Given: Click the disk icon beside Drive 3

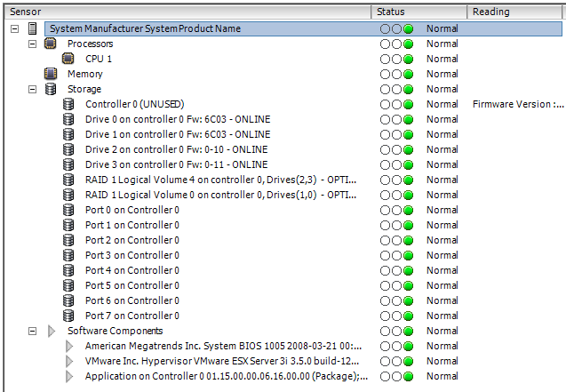Looking at the screenshot, I should [x=68, y=164].
